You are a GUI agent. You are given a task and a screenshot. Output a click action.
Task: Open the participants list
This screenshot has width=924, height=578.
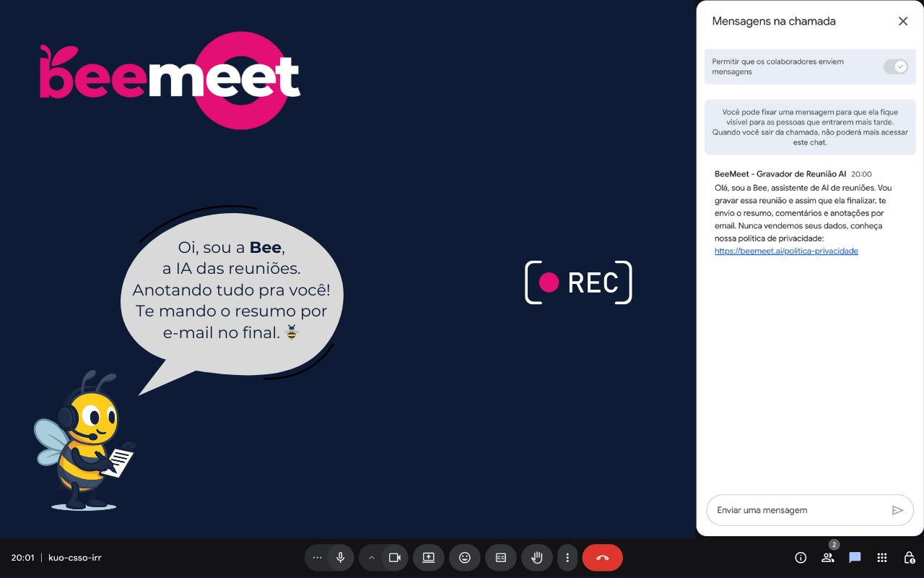click(x=828, y=558)
